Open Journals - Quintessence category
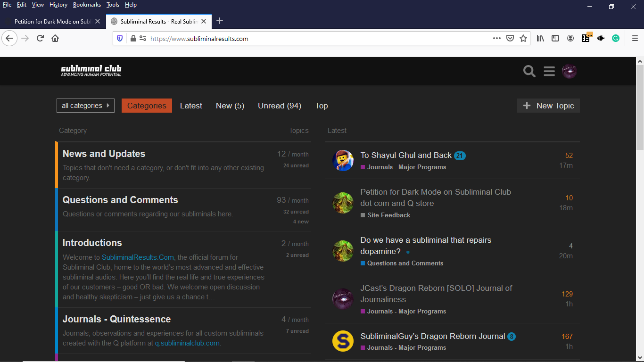The height and width of the screenshot is (362, 644). (116, 319)
